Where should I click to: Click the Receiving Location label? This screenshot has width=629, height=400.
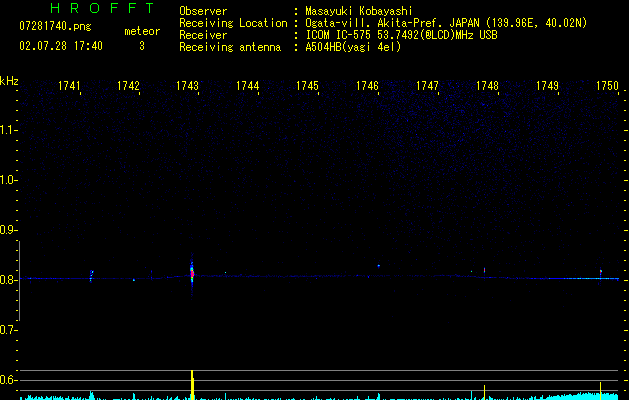(233, 23)
